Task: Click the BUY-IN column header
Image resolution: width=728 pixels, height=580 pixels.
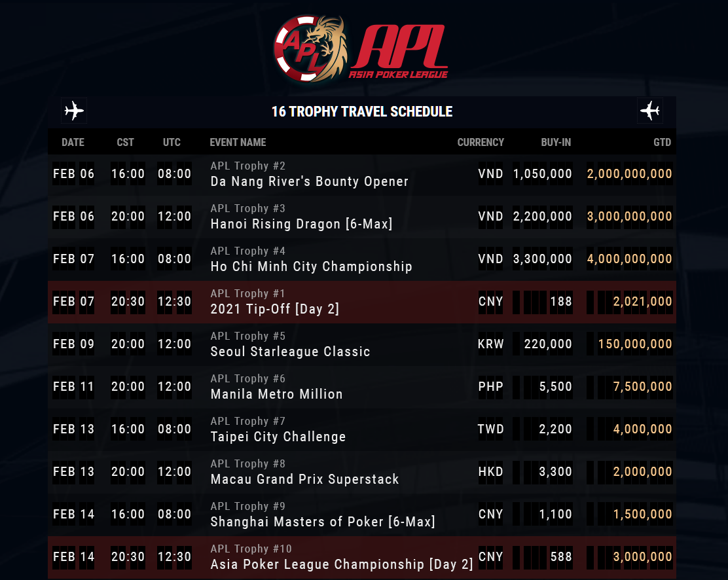Action: pyautogui.click(x=556, y=142)
